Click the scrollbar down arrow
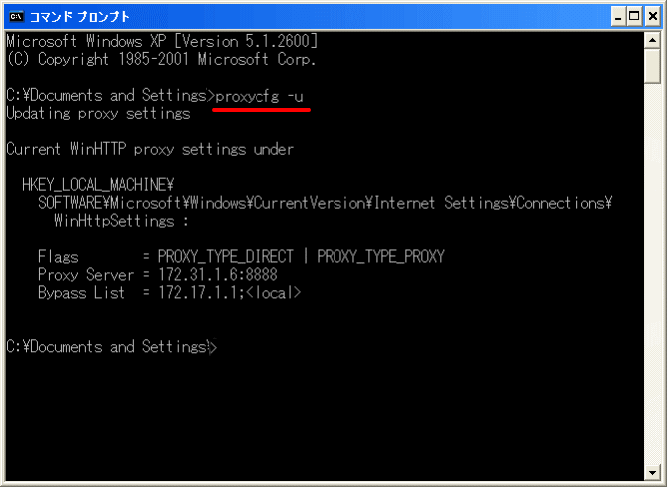The height and width of the screenshot is (488, 668). [x=652, y=472]
